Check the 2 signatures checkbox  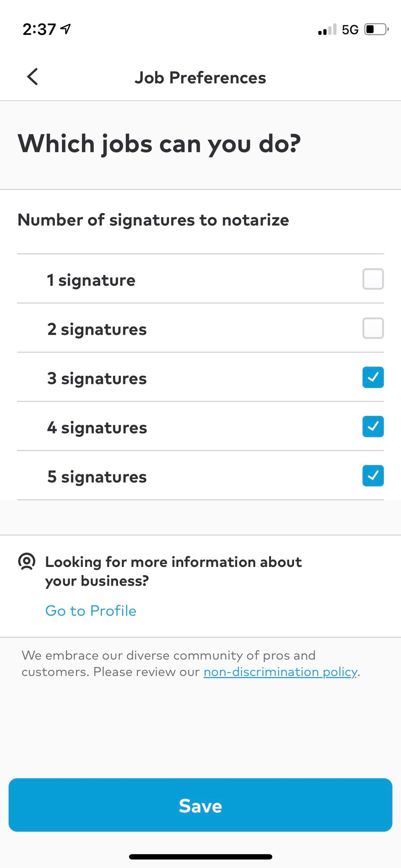(373, 328)
